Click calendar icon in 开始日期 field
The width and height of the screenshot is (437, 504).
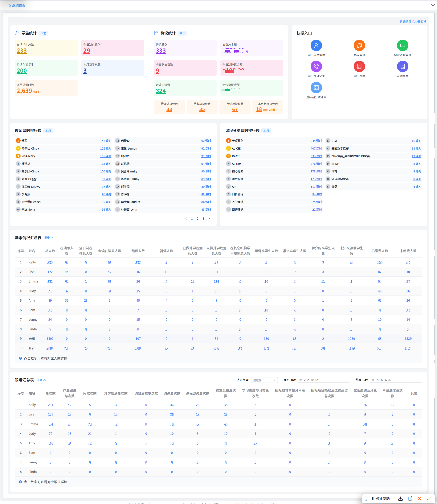pyautogui.click(x=301, y=380)
